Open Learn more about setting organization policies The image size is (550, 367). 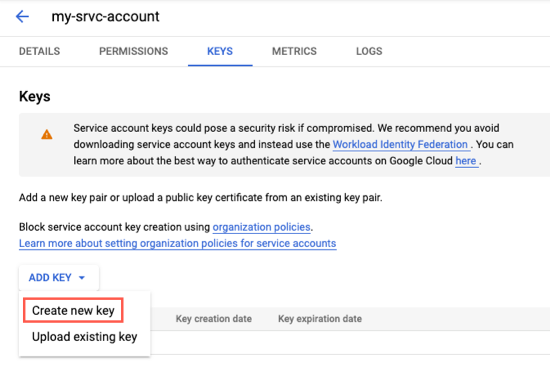coord(177,243)
